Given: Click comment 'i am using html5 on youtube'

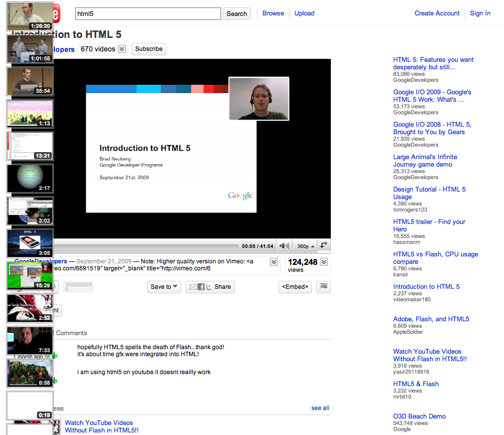Looking at the screenshot, I should 144,372.
